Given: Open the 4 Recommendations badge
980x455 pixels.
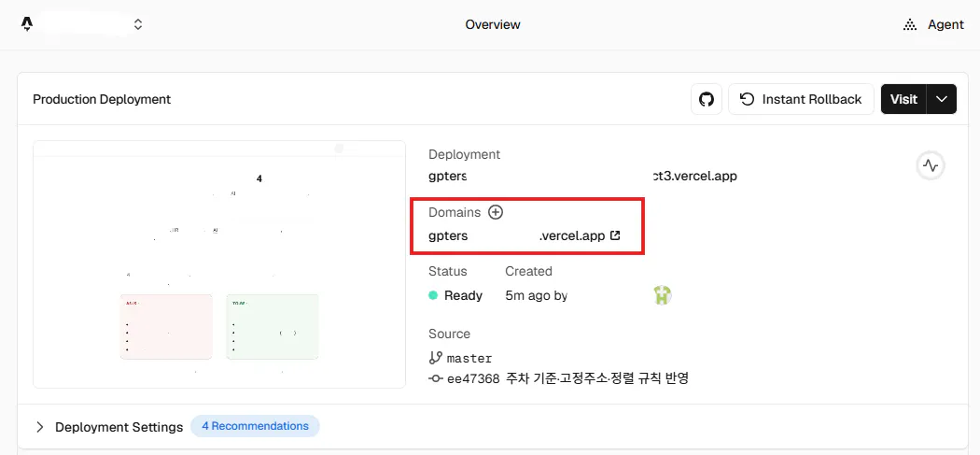Looking at the screenshot, I should tap(255, 426).
